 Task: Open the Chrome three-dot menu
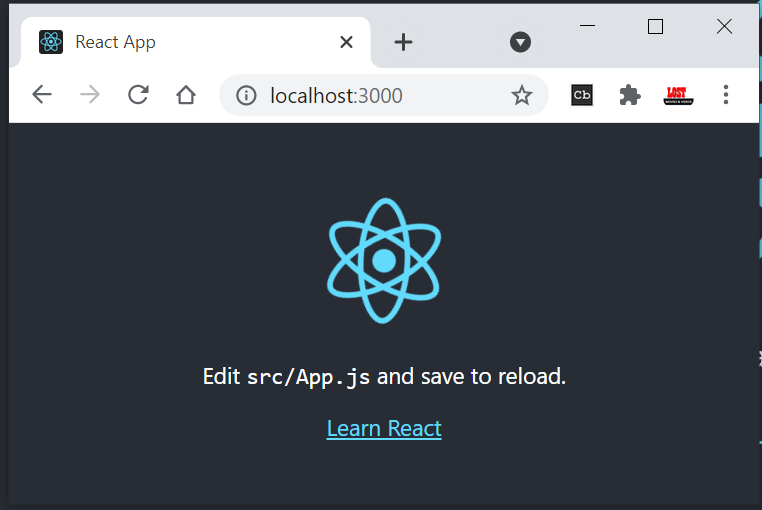pos(726,95)
